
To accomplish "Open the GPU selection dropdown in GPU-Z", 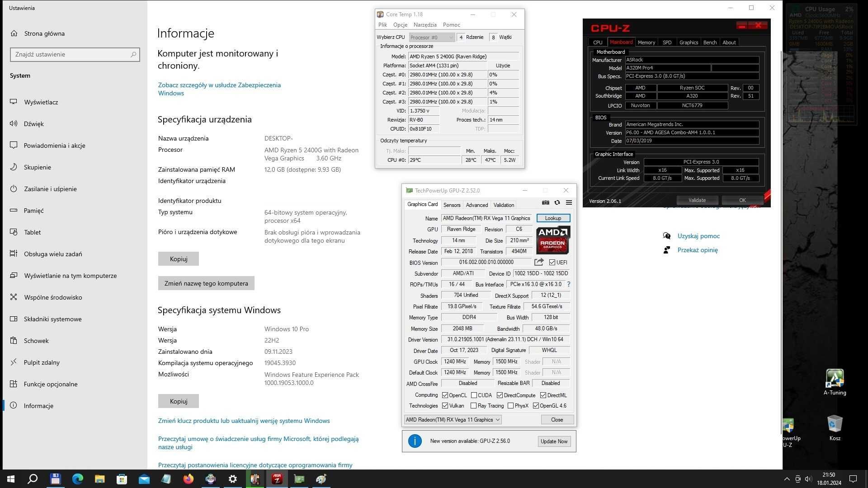I will coord(453,420).
